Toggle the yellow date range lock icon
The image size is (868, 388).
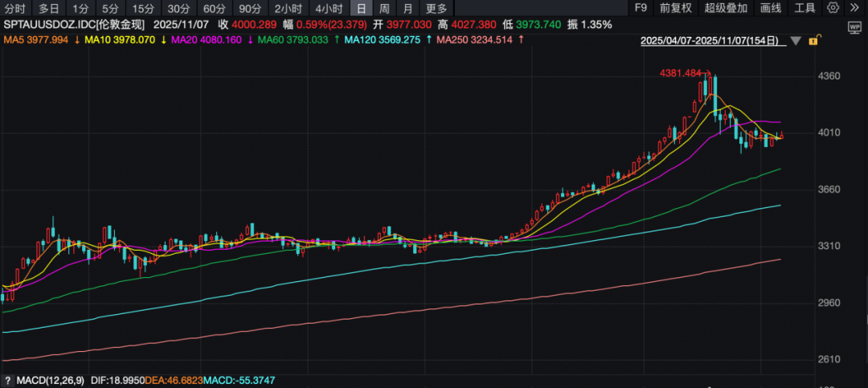click(x=814, y=41)
